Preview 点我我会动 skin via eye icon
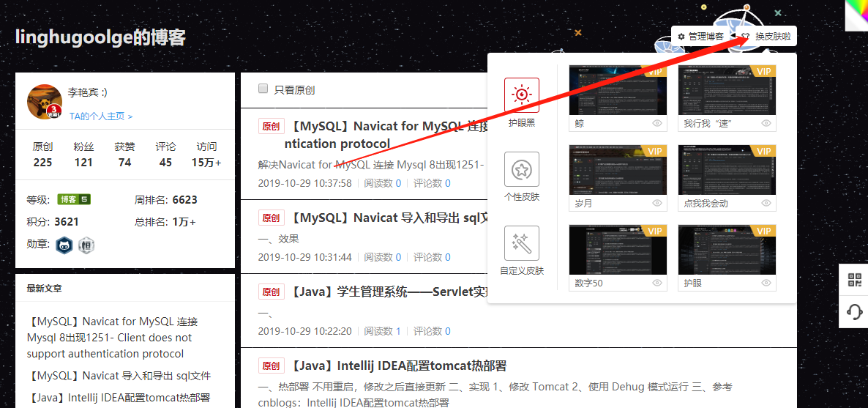Viewport: 868px width, 408px height. pos(766,204)
